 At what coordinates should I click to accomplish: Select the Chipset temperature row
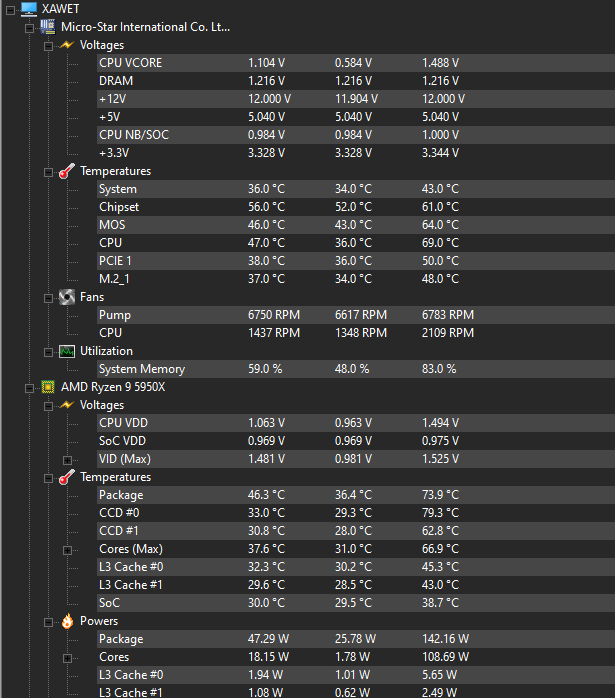click(356, 207)
